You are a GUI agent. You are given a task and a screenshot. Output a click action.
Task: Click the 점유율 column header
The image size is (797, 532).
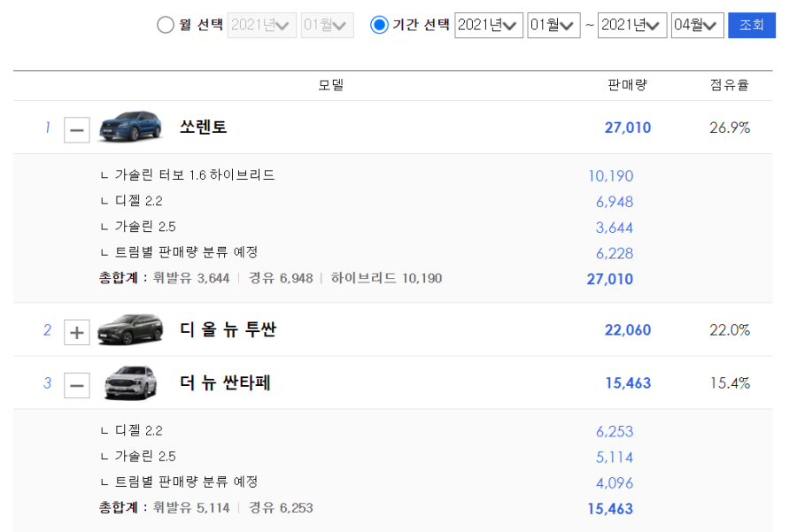tap(730, 85)
